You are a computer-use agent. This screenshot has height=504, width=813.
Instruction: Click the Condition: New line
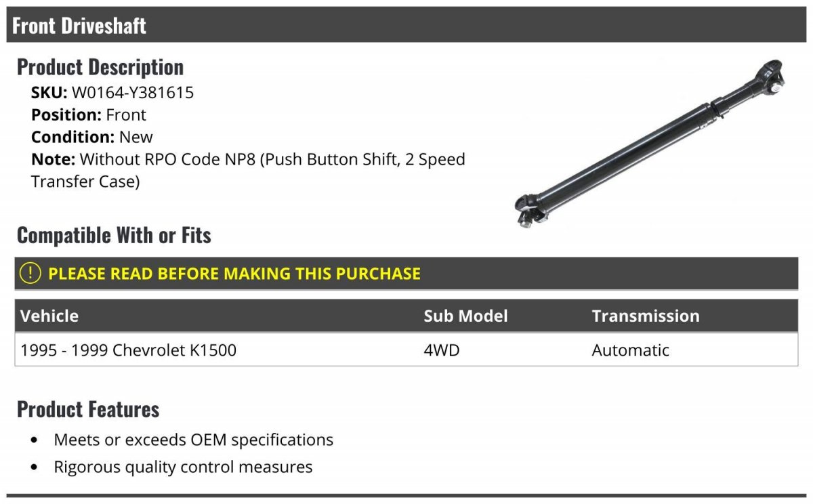click(92, 137)
